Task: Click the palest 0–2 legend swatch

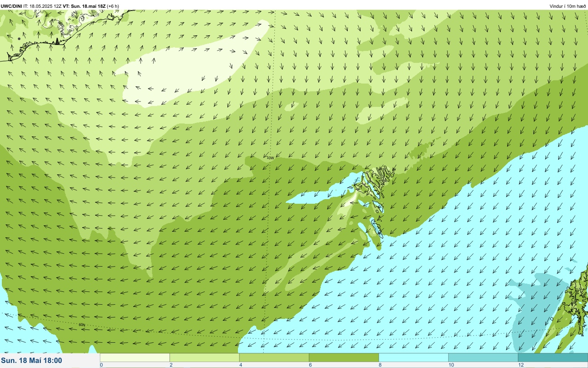Action: click(135, 357)
